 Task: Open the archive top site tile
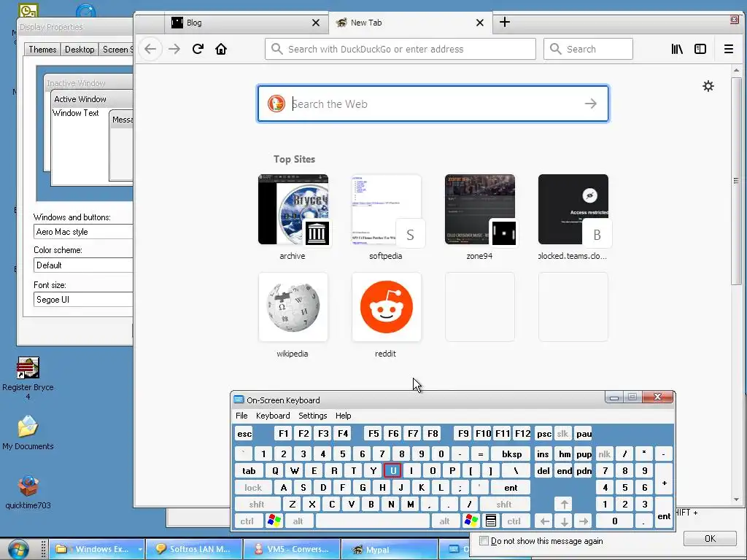(x=293, y=209)
